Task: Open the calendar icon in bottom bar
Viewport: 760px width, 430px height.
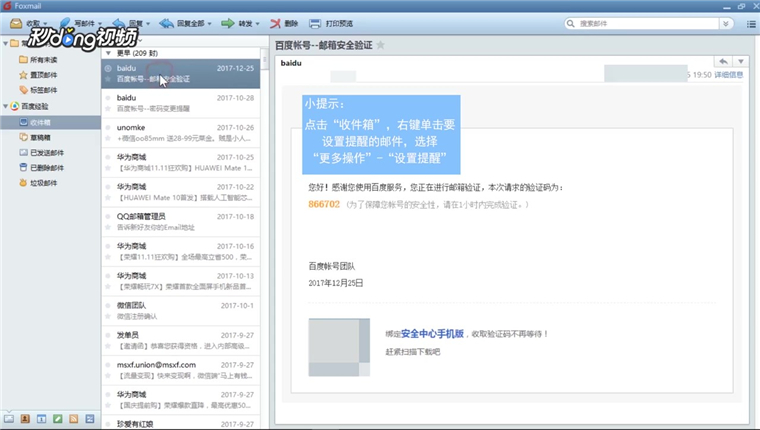Action: pos(42,419)
